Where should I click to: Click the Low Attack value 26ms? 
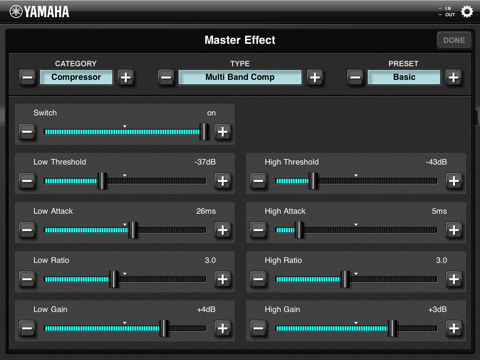[206, 211]
